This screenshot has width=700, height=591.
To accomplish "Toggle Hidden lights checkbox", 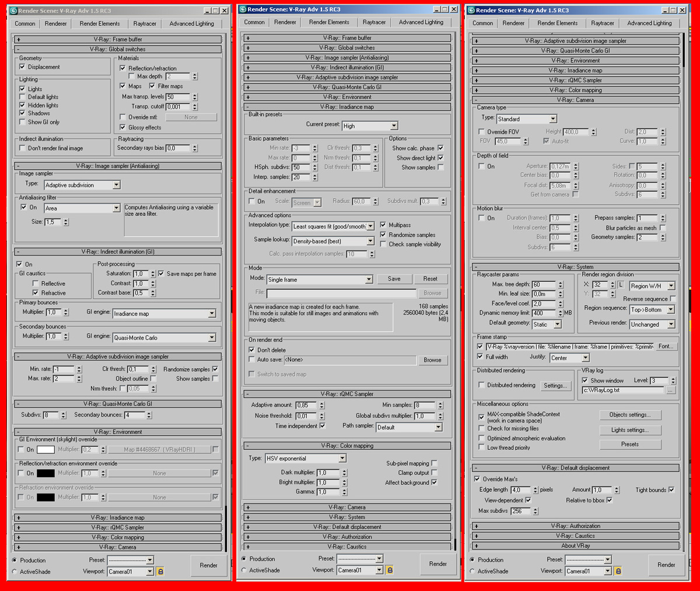I will (x=23, y=106).
